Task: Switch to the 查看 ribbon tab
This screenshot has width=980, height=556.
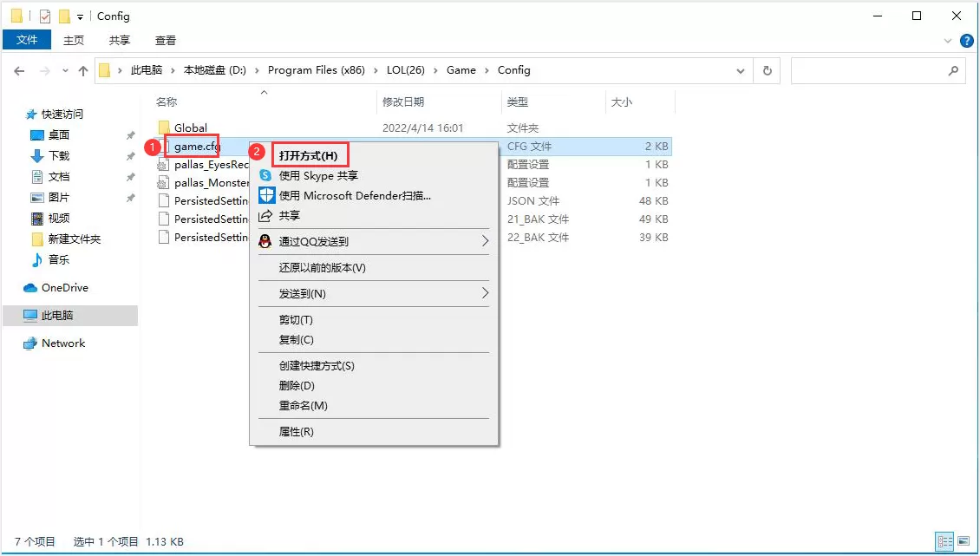Action: pos(165,40)
